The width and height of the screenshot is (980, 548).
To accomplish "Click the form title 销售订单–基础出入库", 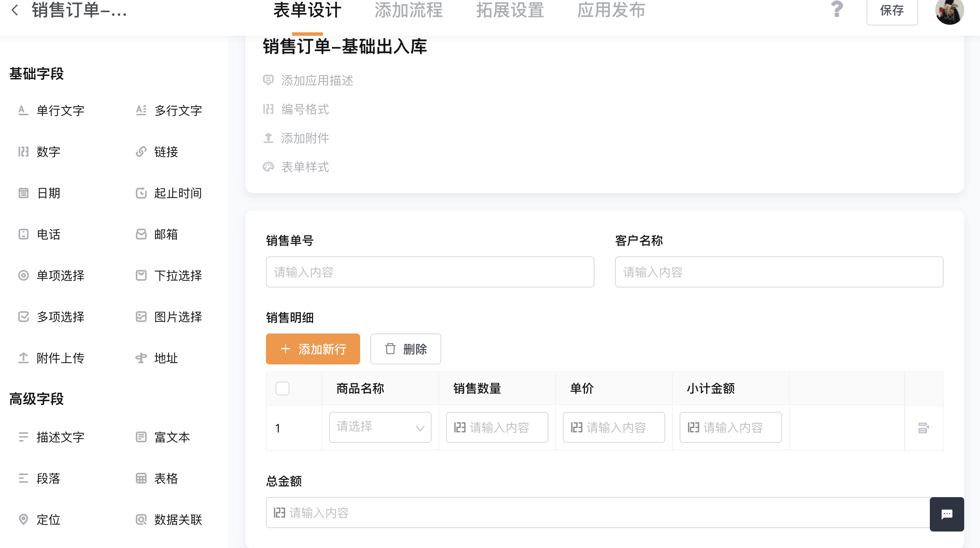I will pyautogui.click(x=345, y=46).
